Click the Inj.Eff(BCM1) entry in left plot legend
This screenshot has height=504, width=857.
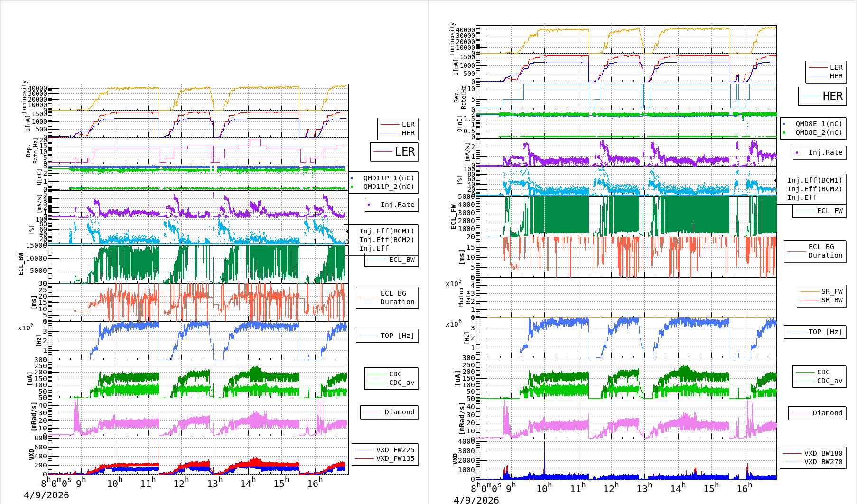coord(386,231)
